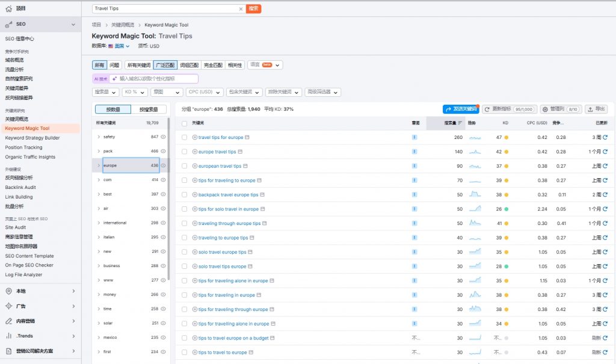616x364 pixels.
Task: Select the 完全匹配 match tab
Action: point(213,65)
